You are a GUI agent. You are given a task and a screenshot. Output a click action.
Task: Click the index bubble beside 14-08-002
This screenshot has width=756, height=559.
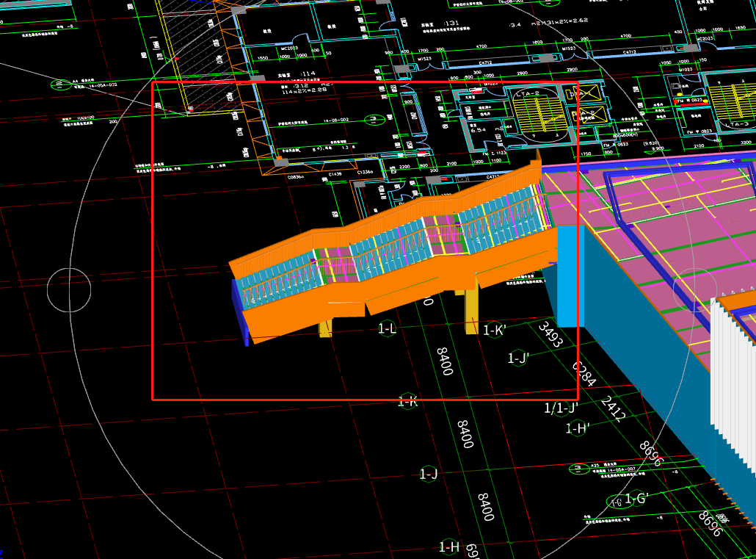click(x=374, y=119)
